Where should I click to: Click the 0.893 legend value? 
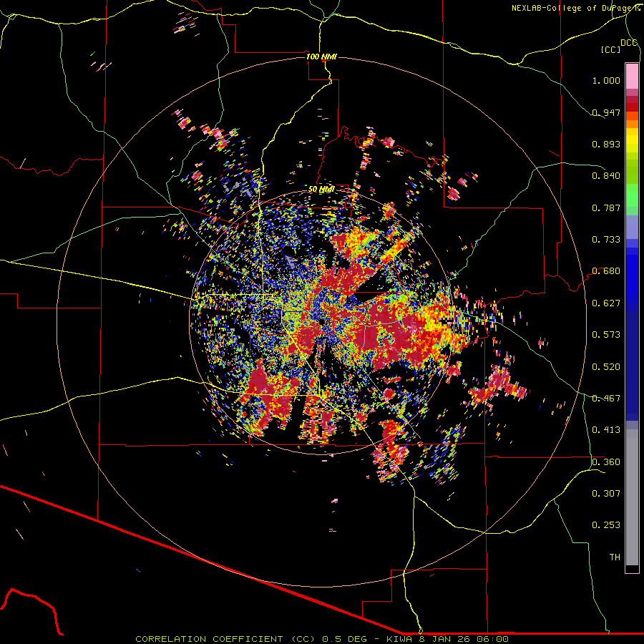coord(606,144)
